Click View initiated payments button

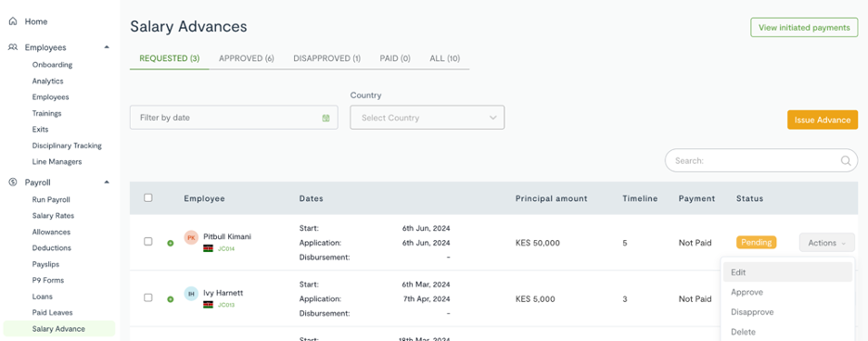point(804,28)
